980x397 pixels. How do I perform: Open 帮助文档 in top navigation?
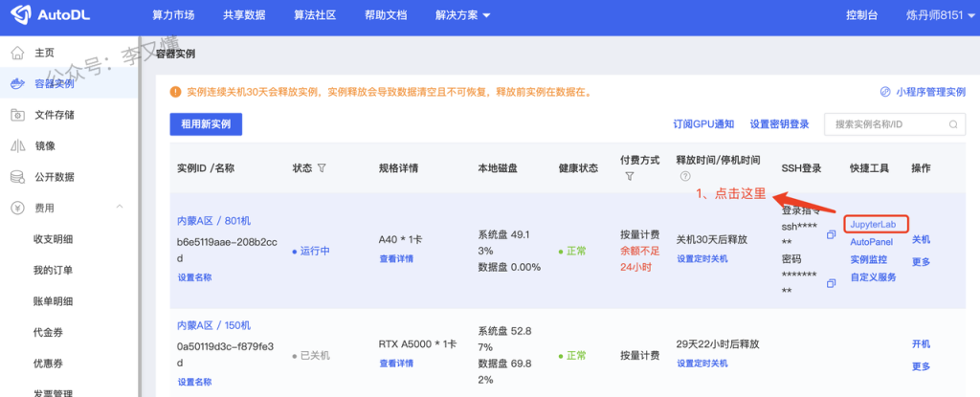click(x=386, y=16)
